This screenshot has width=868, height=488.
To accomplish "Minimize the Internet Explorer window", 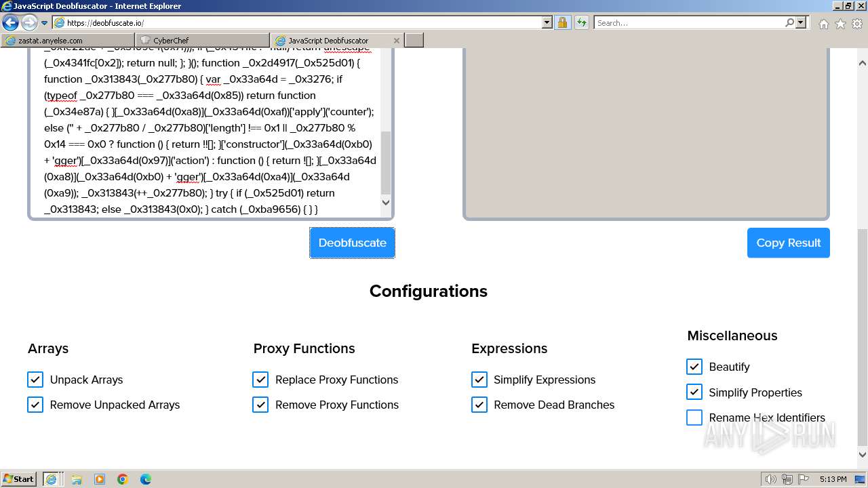I will (x=836, y=6).
